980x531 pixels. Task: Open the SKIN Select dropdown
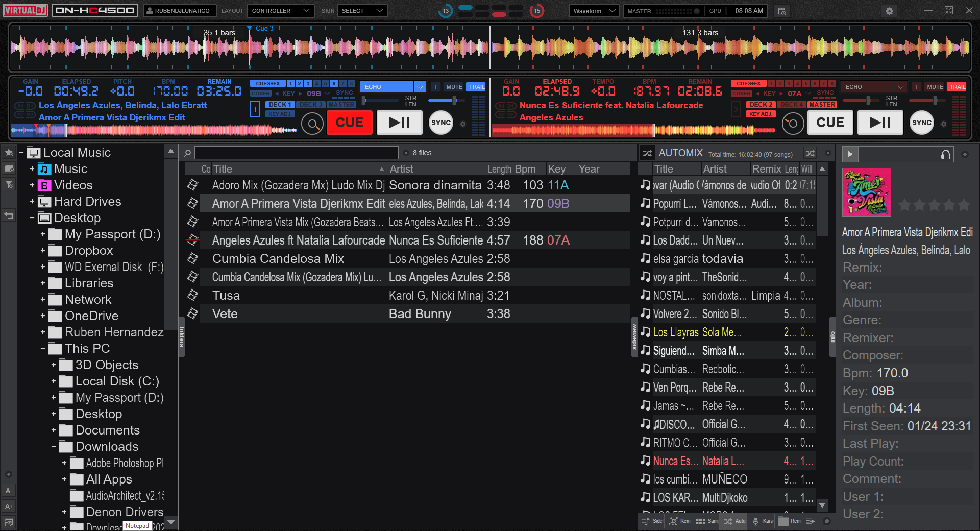pyautogui.click(x=362, y=11)
